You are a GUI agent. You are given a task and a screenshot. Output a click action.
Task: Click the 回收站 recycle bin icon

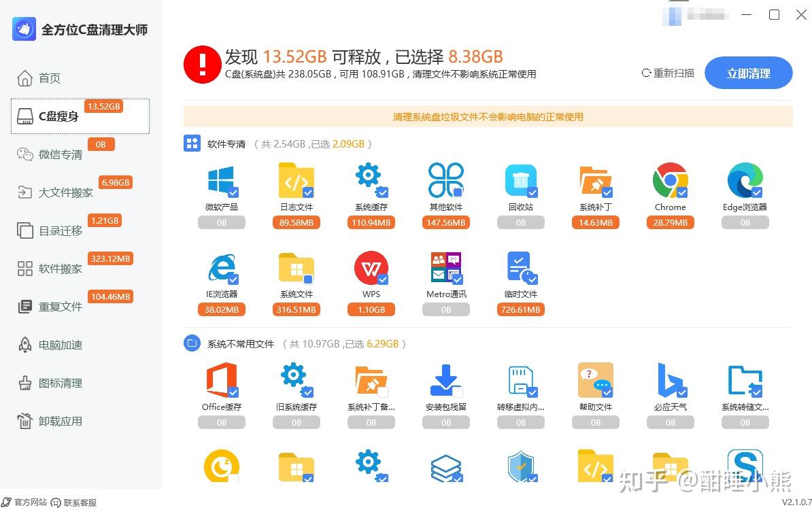[520, 181]
